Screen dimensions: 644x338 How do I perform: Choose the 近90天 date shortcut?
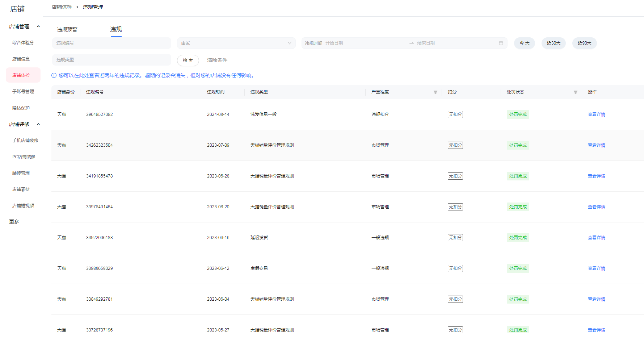584,43
